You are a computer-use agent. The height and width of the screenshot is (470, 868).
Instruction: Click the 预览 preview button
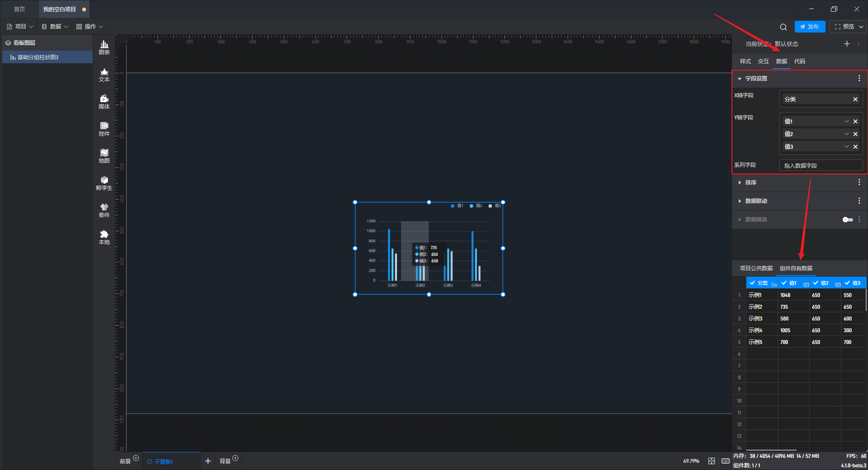point(844,27)
